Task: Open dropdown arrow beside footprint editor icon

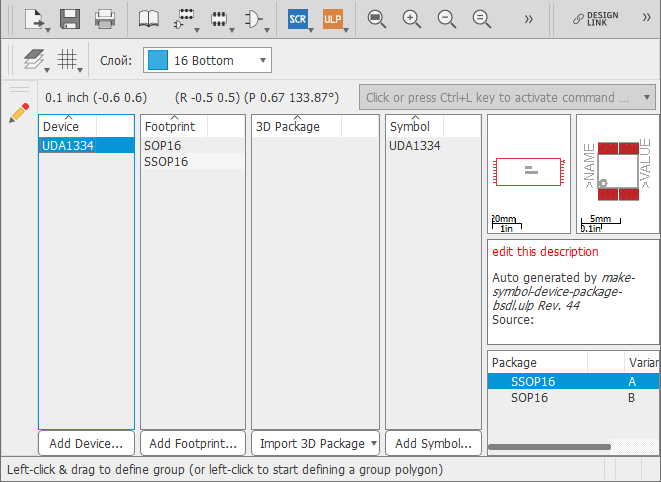Action: 232,30
